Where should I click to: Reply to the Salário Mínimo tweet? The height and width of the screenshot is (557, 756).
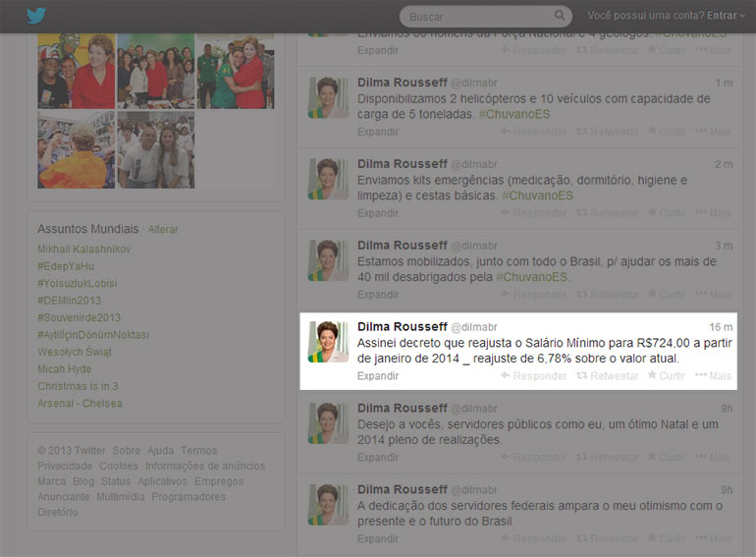tap(533, 376)
